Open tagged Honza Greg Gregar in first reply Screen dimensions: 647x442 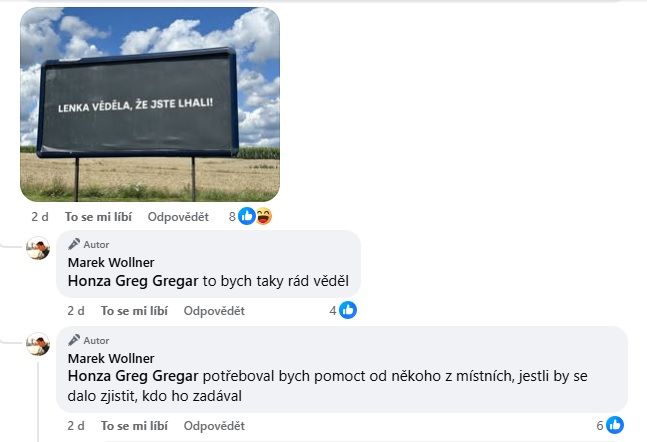[x=133, y=281]
